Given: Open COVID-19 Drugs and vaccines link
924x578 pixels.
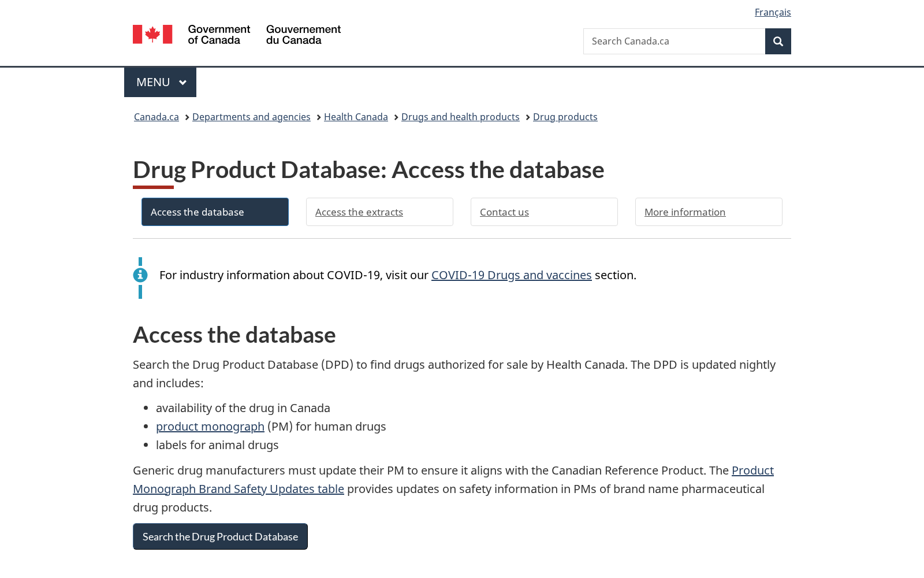Looking at the screenshot, I should click(511, 275).
